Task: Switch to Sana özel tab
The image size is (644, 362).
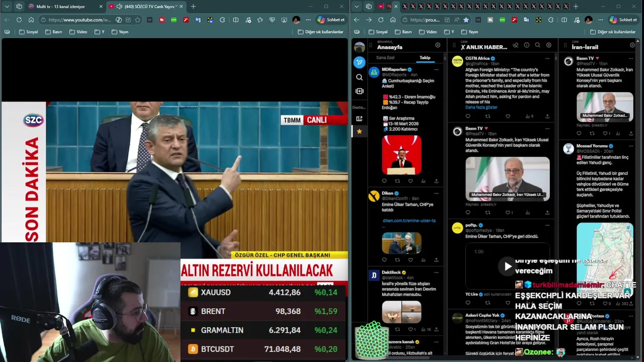Action: (x=385, y=57)
